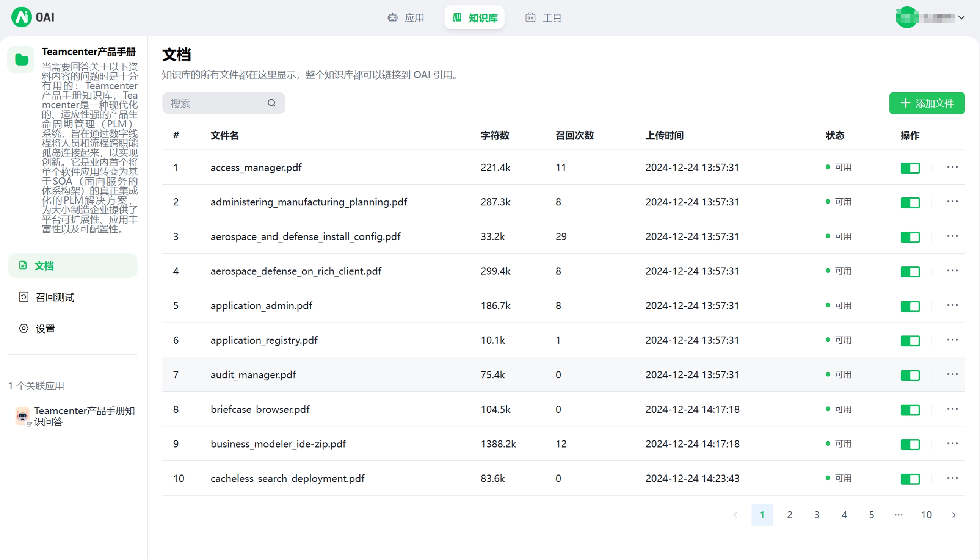Select current page 1 in pagination
This screenshot has height=559, width=980.
pyautogui.click(x=762, y=515)
